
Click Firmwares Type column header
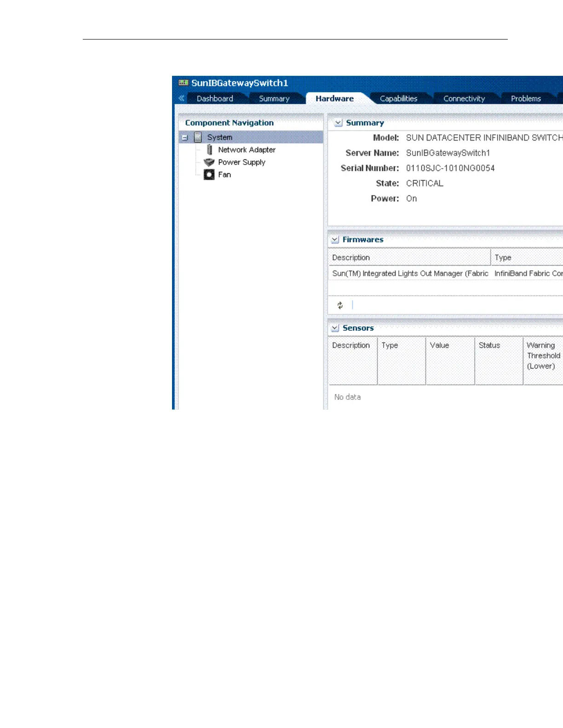click(x=527, y=257)
